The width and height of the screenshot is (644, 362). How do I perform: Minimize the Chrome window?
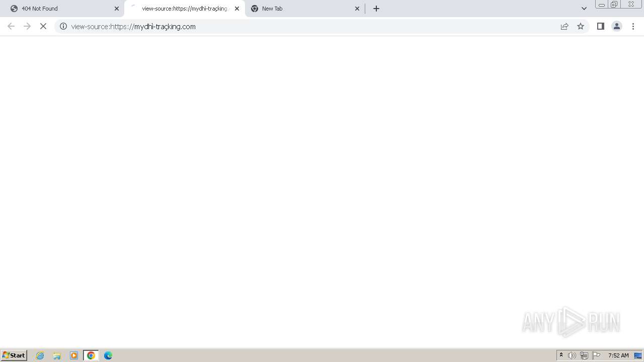coord(602,4)
